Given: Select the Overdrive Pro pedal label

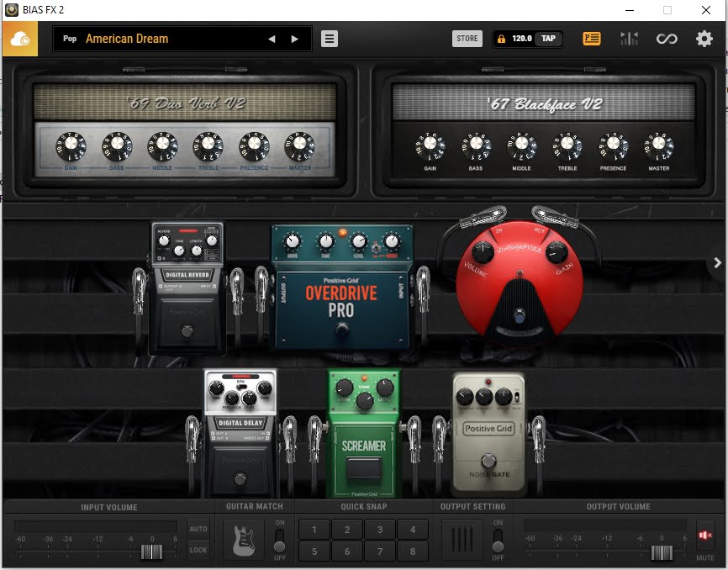Looking at the screenshot, I should coord(341,299).
